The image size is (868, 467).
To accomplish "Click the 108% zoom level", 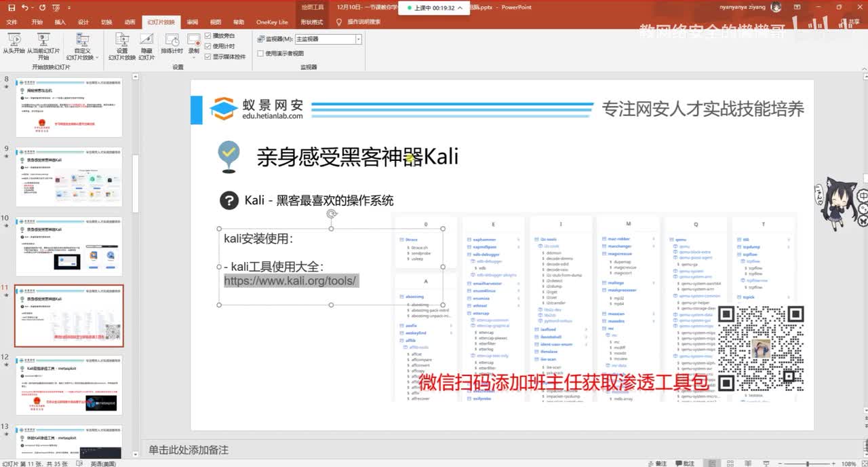I will click(848, 464).
